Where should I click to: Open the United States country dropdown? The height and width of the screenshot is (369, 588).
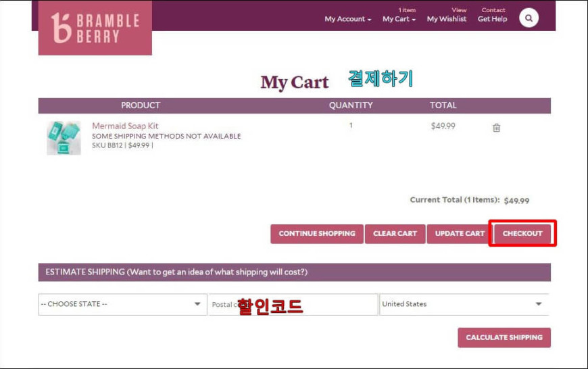click(x=464, y=304)
